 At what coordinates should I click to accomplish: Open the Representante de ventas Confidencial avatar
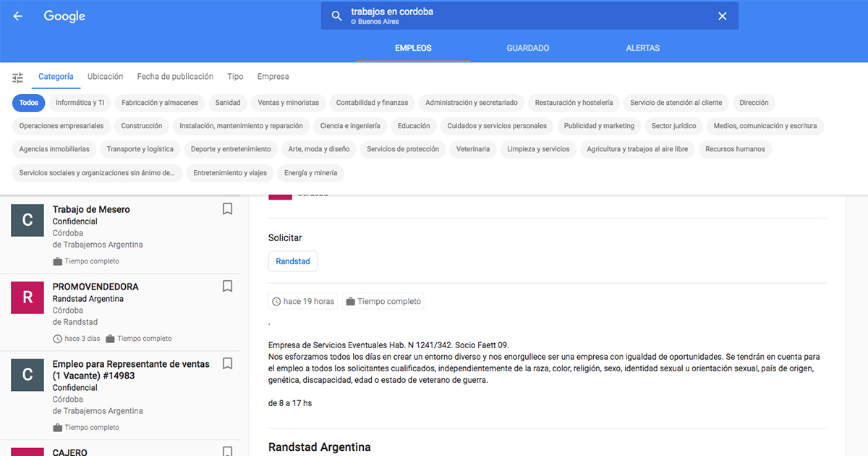click(x=27, y=374)
